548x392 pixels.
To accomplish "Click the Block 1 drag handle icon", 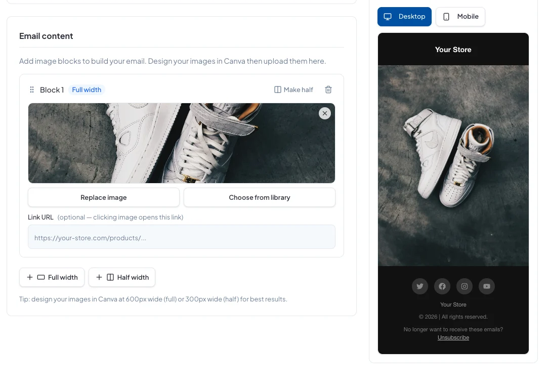I will [32, 90].
